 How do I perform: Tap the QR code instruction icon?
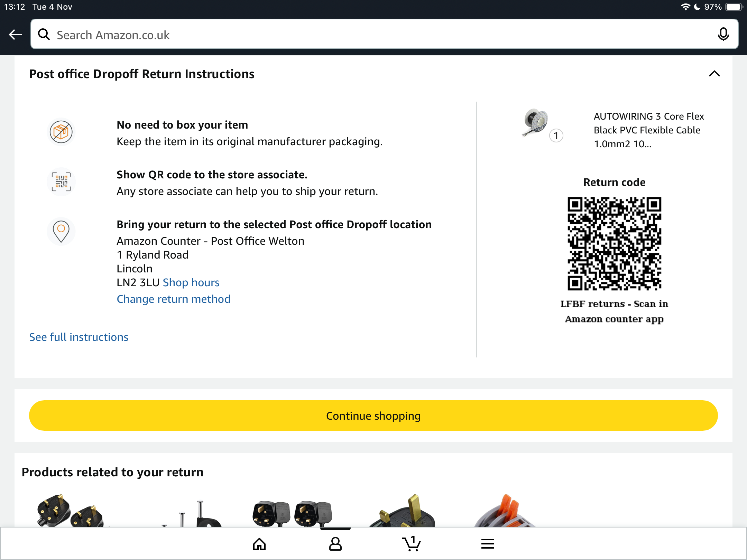coord(61,182)
